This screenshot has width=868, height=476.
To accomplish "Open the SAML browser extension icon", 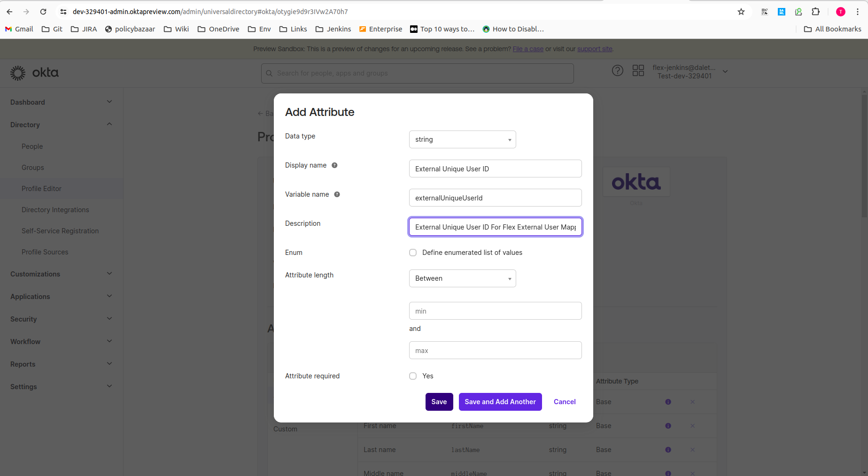I will coord(782,12).
